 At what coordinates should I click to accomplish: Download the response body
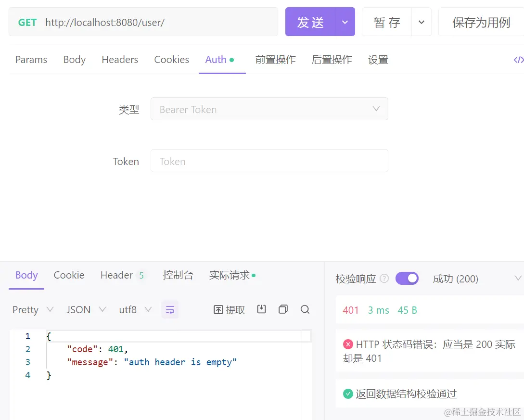coord(261,309)
